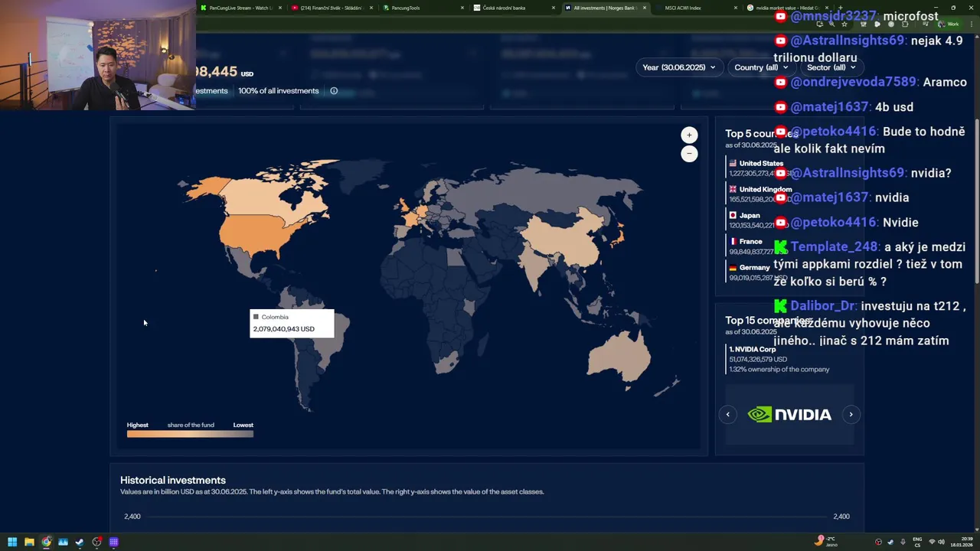Viewport: 980px width, 551px height.
Task: Open the Sector (all) dropdown
Action: click(x=831, y=67)
